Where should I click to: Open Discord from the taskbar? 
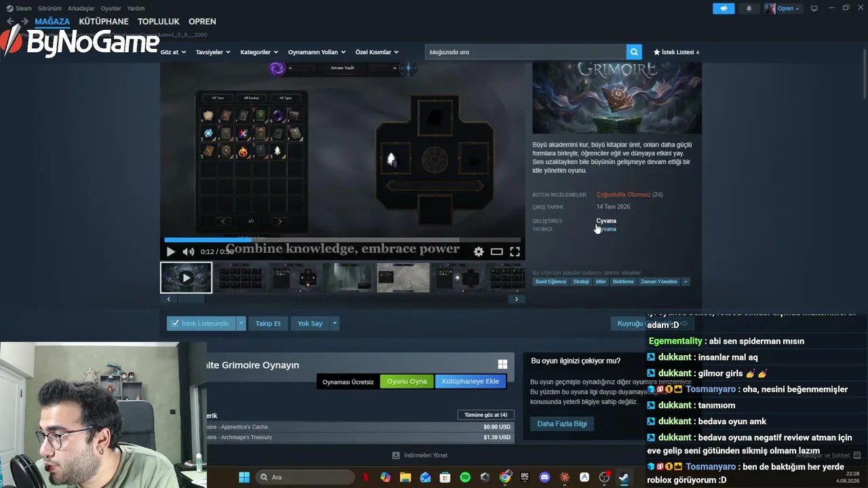coord(545,477)
